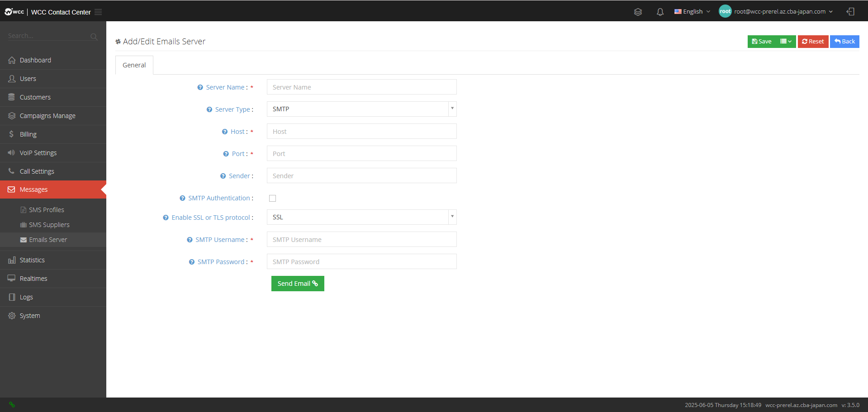This screenshot has width=868, height=412.
Task: Focus the Host input field
Action: tap(361, 132)
